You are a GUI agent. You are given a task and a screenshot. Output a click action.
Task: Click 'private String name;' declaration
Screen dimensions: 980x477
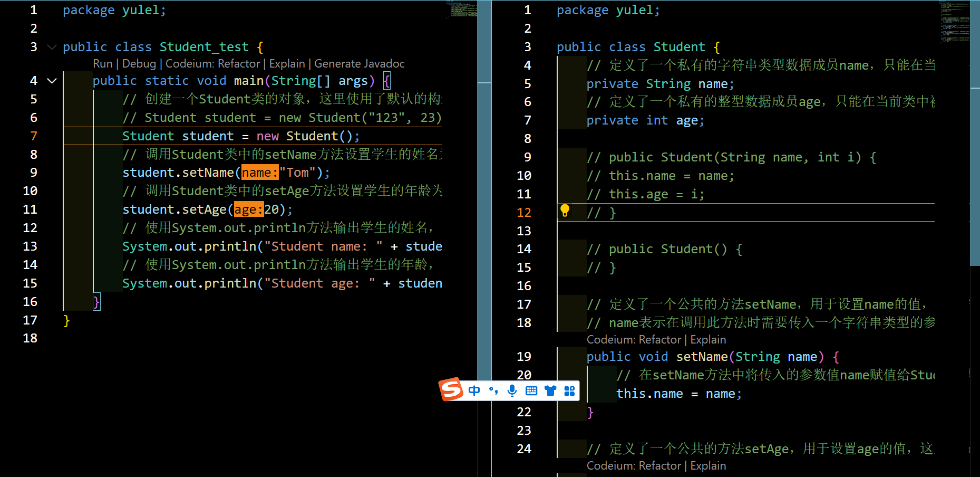tap(660, 84)
